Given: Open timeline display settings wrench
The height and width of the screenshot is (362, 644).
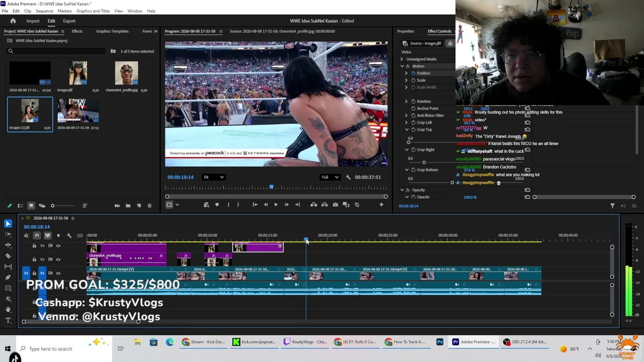Looking at the screenshot, I should pyautogui.click(x=69, y=235).
